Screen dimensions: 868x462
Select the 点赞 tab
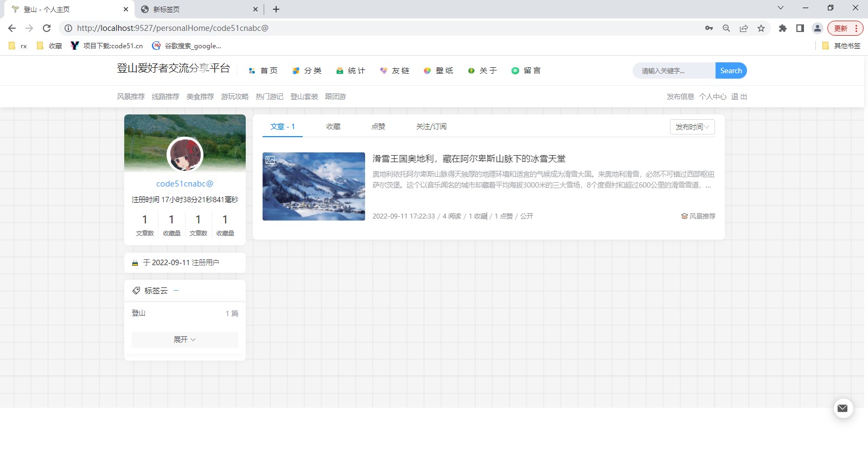click(378, 126)
